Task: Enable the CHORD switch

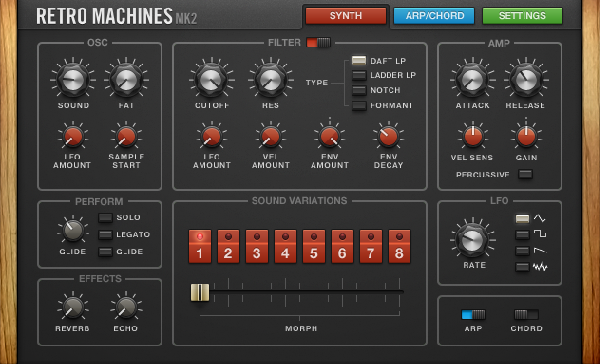Action: point(526,315)
